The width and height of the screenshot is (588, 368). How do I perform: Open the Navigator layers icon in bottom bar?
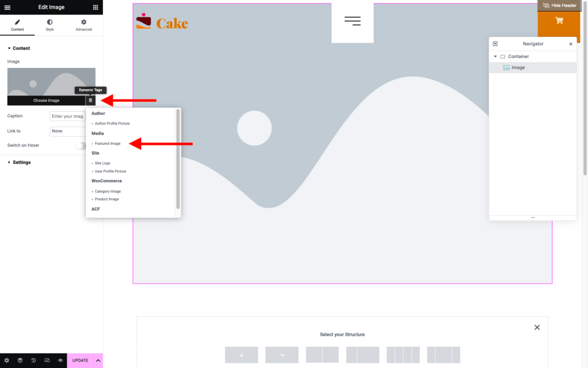20,361
